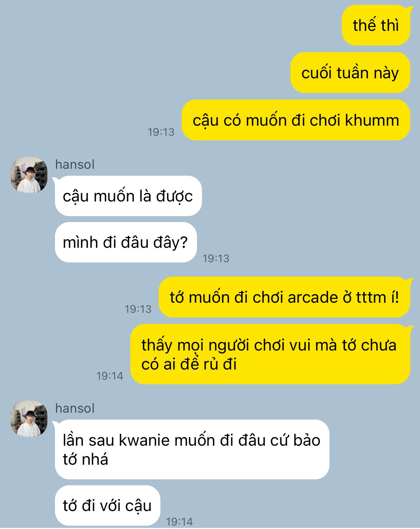The width and height of the screenshot is (420, 529).
Task: Tap the 'tớ muốn đi chơi arcade' bubble
Action: tap(285, 297)
